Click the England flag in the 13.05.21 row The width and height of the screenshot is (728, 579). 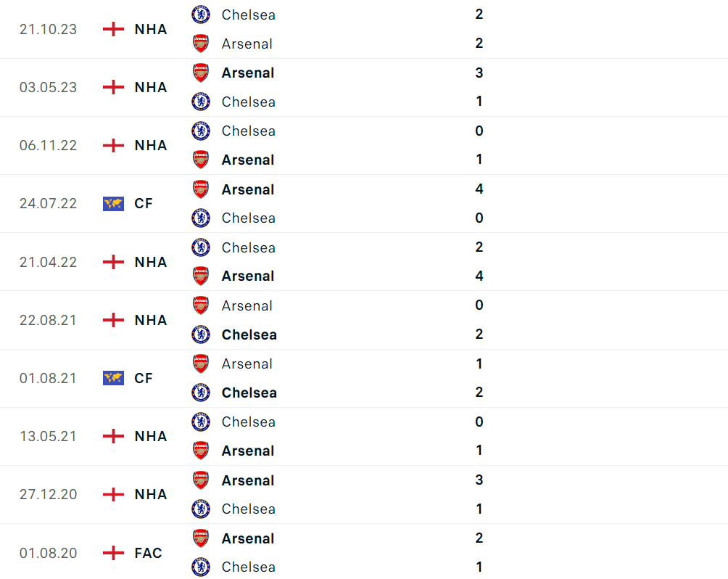113,436
